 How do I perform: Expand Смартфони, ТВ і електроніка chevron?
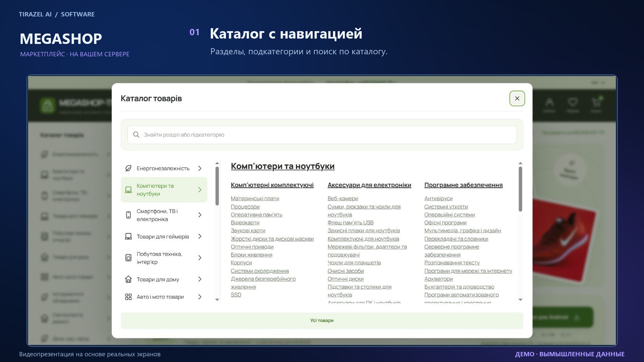[x=200, y=215]
